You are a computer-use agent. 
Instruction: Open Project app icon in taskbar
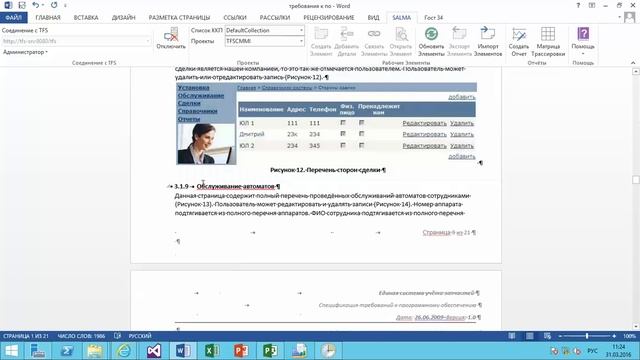pyautogui.click(x=270, y=351)
